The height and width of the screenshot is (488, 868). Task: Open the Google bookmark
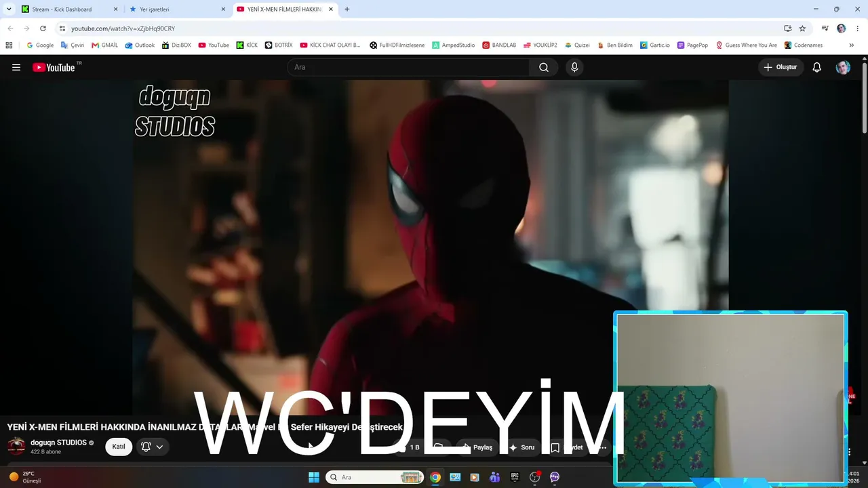tap(40, 45)
